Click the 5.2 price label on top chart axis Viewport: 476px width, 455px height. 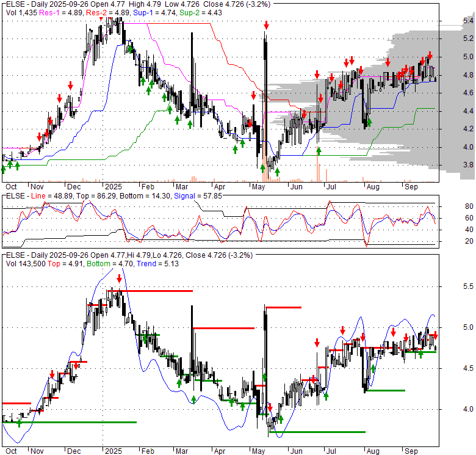(x=468, y=38)
